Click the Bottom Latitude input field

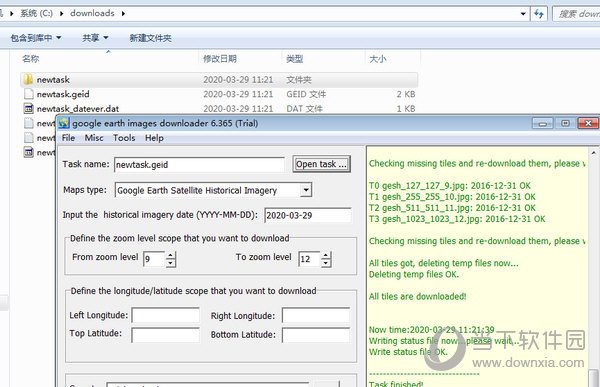click(x=316, y=335)
